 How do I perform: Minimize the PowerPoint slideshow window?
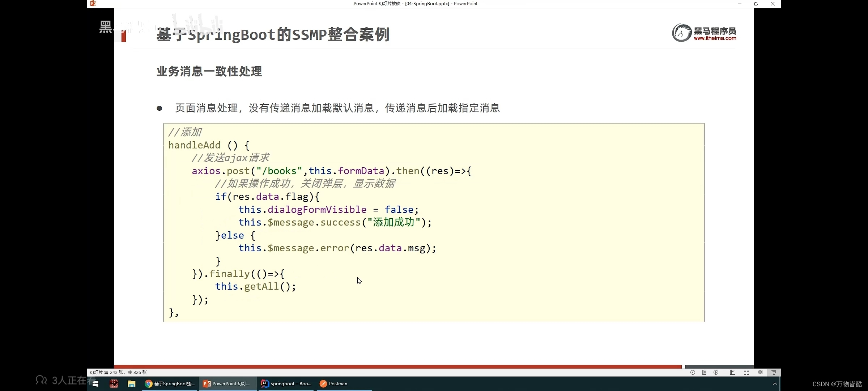coord(740,4)
